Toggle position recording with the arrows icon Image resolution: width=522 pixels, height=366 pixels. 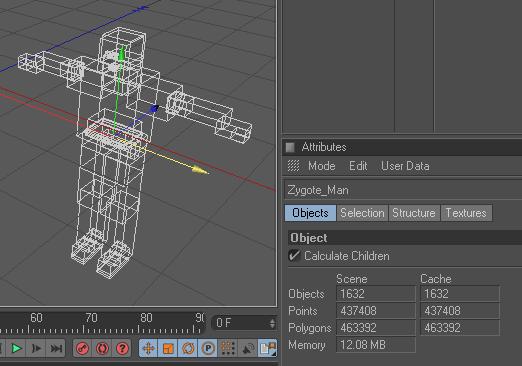[x=149, y=348]
